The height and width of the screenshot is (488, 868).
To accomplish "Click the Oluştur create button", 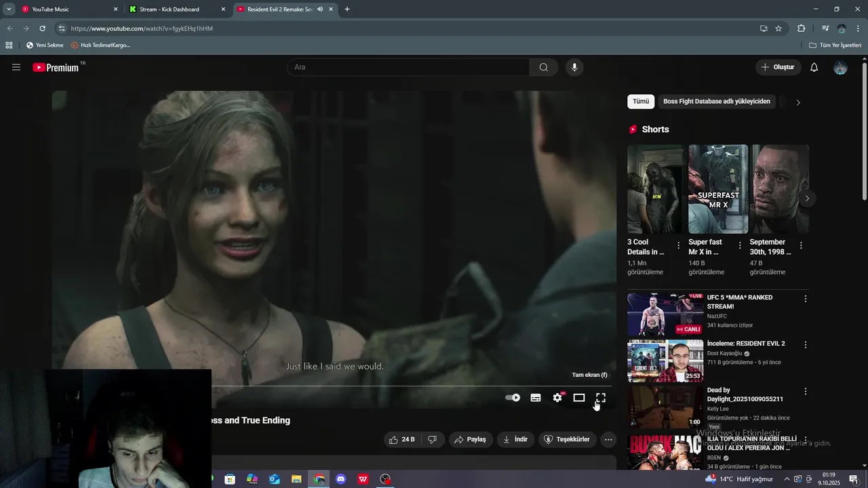I will click(x=778, y=67).
